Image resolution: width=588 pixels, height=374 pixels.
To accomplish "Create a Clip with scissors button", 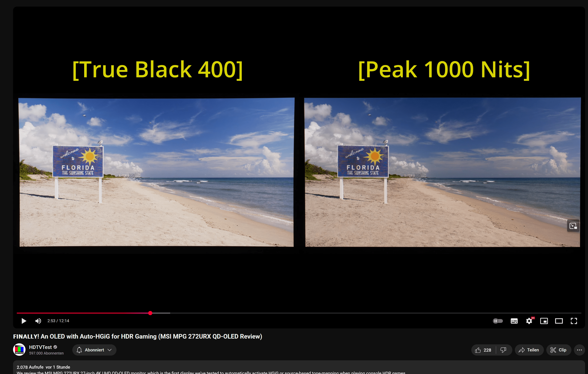I will pyautogui.click(x=558, y=350).
